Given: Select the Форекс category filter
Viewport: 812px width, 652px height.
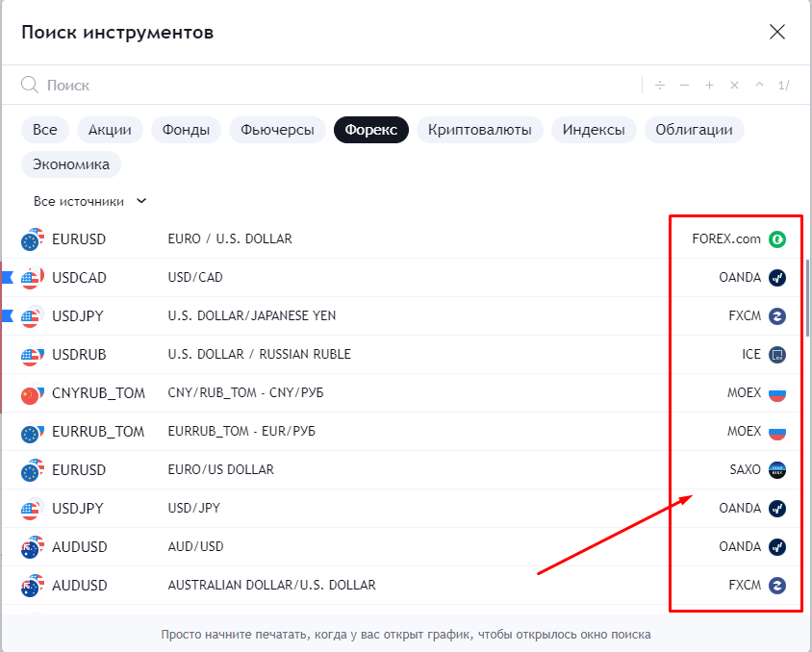Looking at the screenshot, I should (371, 130).
